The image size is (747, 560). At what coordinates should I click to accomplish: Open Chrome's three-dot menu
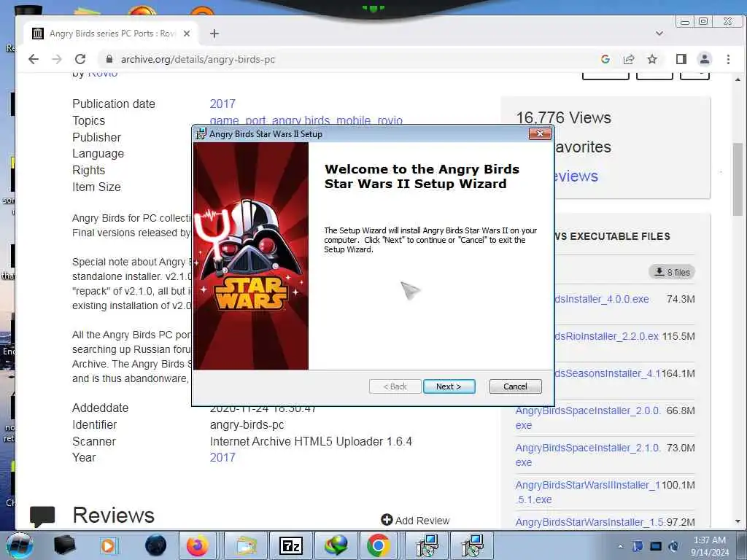[x=728, y=59]
